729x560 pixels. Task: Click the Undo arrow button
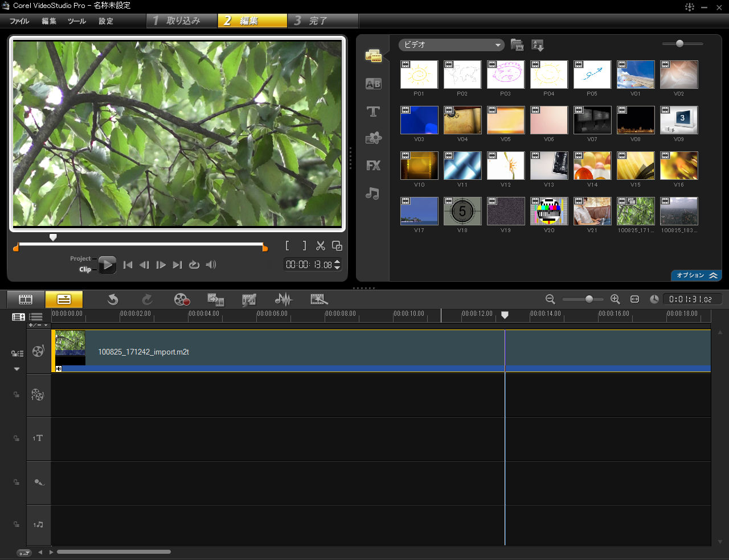point(113,299)
